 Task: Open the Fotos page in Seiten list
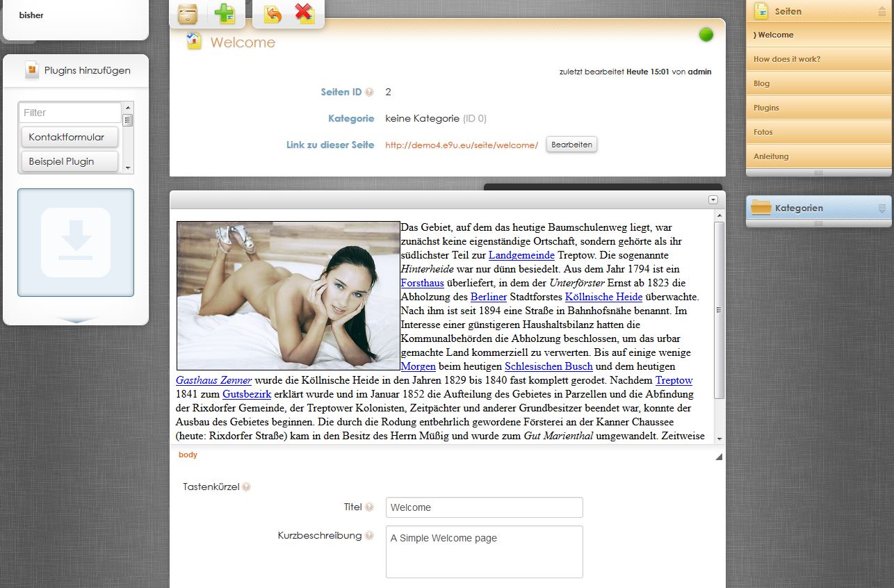pyautogui.click(x=819, y=132)
